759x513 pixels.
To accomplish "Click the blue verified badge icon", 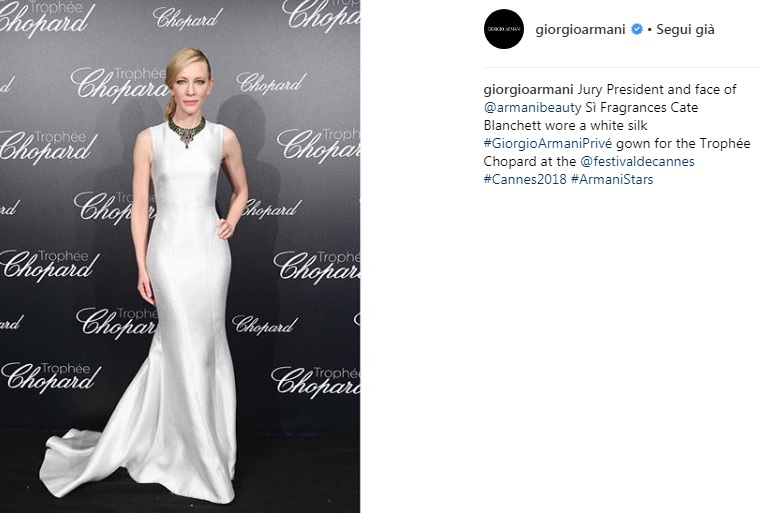I will tap(637, 30).
